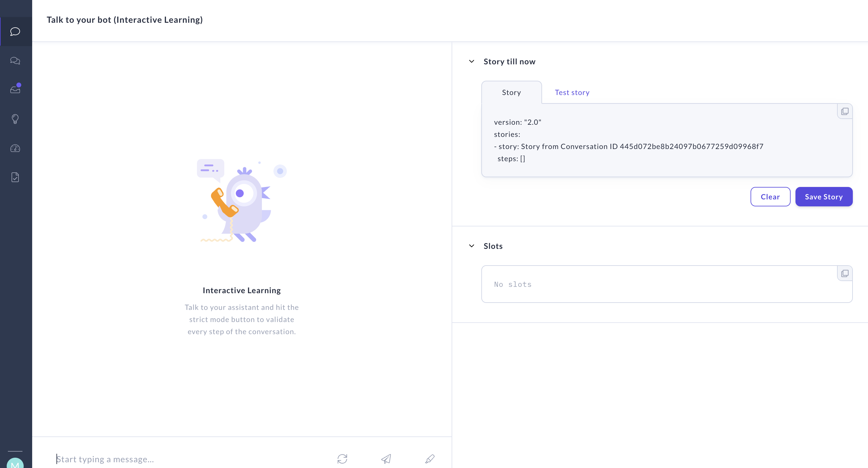
Task: Select the chat bubble sidebar icon
Action: coord(15,31)
